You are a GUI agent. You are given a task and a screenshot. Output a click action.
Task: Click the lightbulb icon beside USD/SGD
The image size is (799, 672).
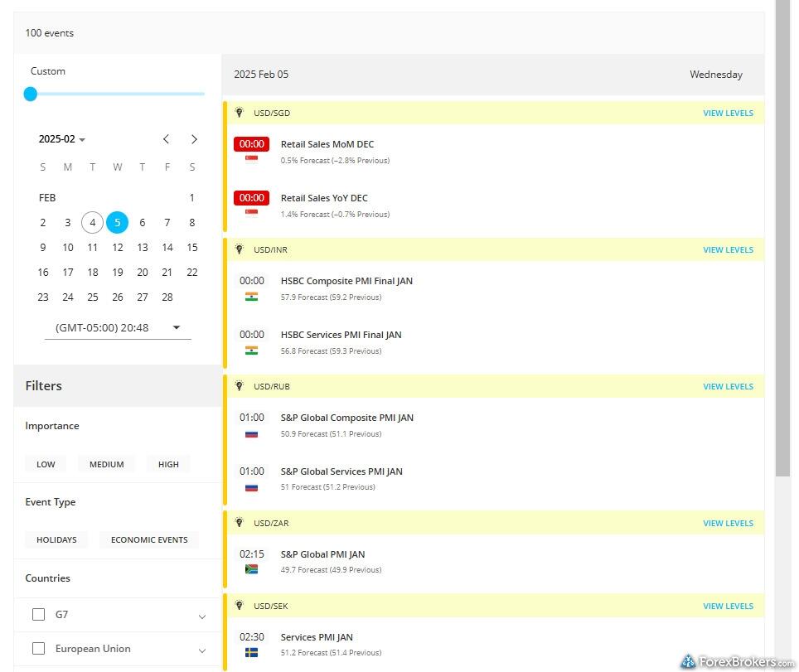[240, 113]
